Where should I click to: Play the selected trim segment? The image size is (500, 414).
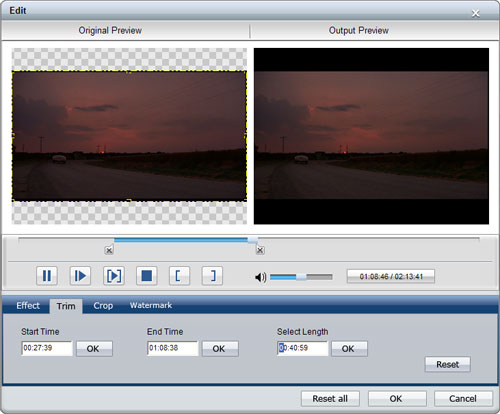(x=114, y=276)
